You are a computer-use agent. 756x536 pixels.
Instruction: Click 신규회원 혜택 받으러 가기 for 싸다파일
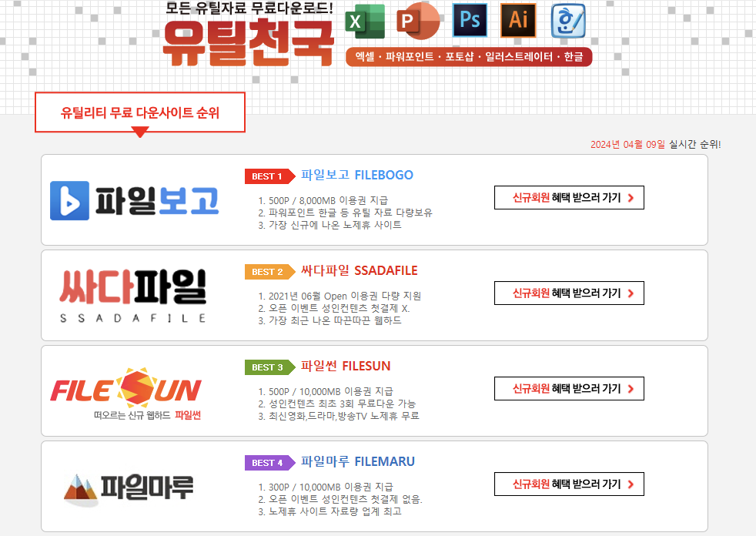[x=569, y=293]
